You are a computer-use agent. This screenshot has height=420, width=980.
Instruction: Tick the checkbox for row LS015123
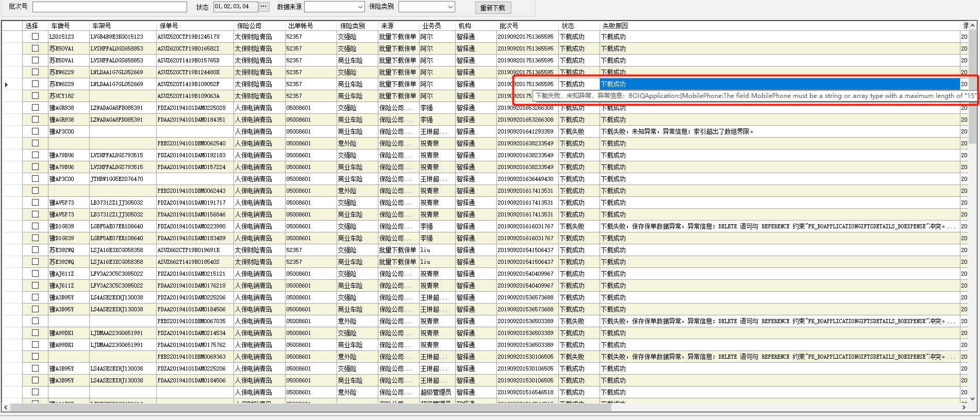[x=35, y=37]
